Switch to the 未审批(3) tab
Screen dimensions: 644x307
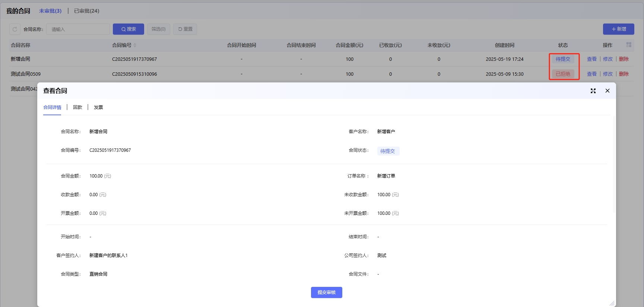(50, 11)
